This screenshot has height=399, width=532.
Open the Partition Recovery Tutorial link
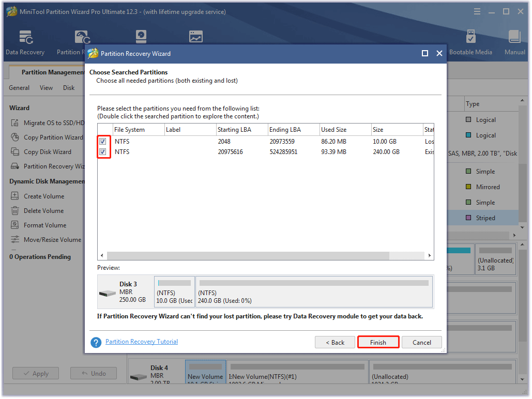coord(142,342)
